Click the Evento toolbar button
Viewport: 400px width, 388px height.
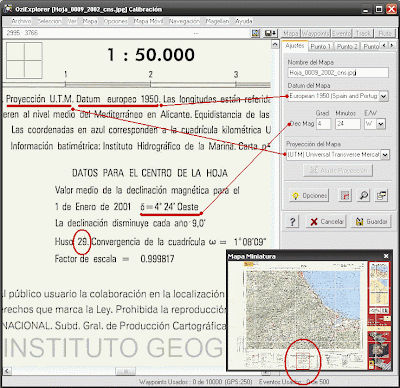341,33
